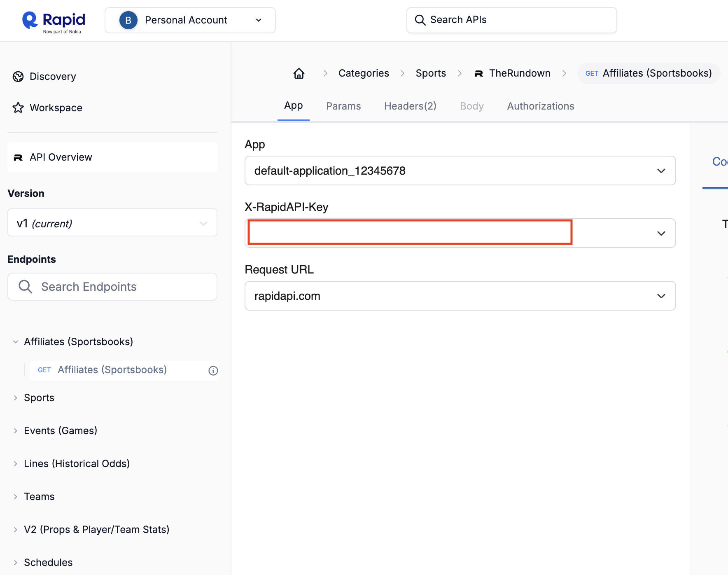Click the Search APIs field
Viewport: 728px width, 575px height.
pyautogui.click(x=512, y=20)
